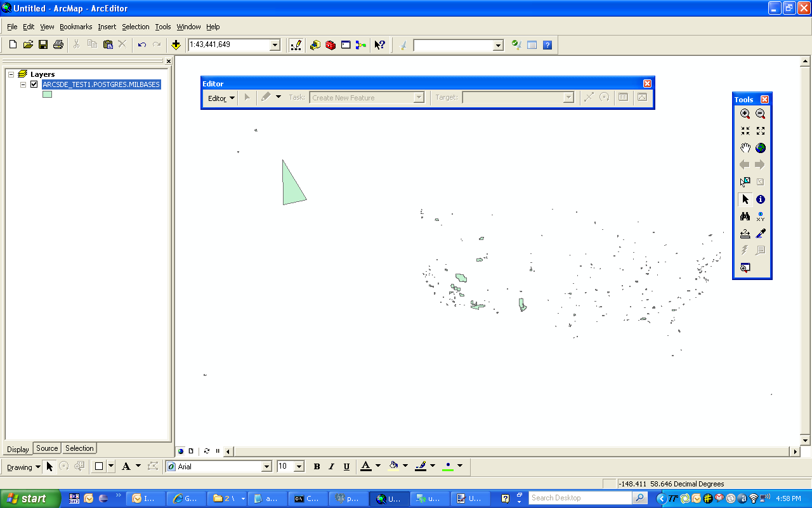Paste from the clipboard
The image size is (812, 508).
(x=108, y=44)
